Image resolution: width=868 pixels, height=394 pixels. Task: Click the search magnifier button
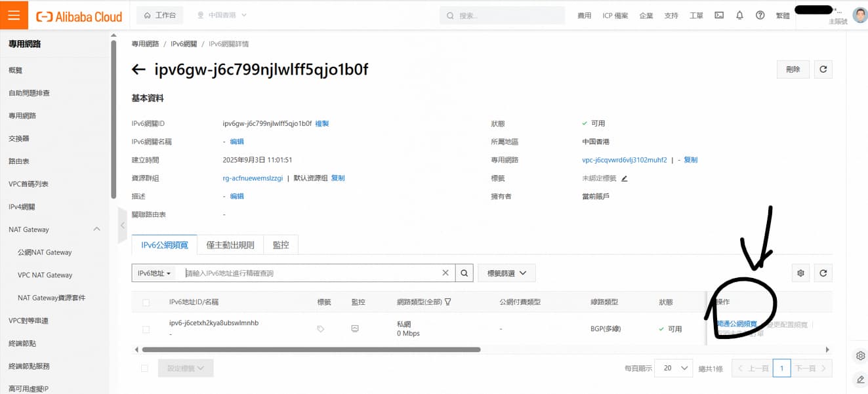pos(464,273)
